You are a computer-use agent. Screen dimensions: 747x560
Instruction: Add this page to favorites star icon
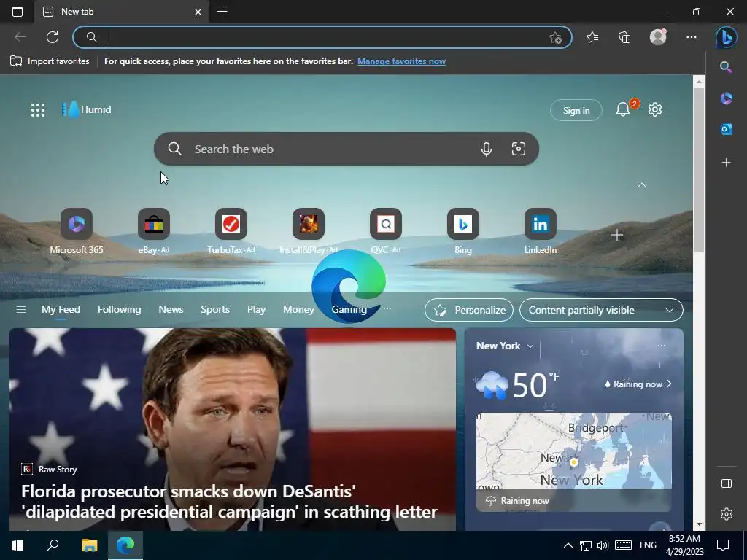555,38
